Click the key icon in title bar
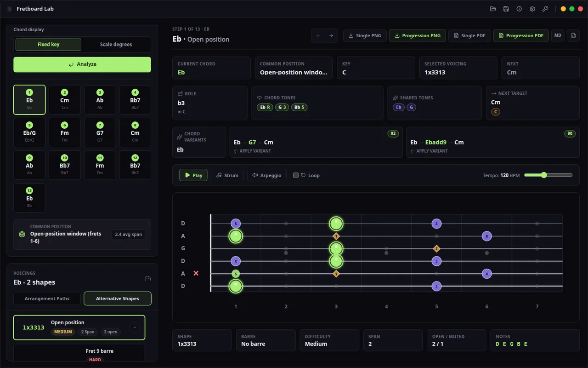Image resolution: width=588 pixels, height=368 pixels. [x=545, y=9]
